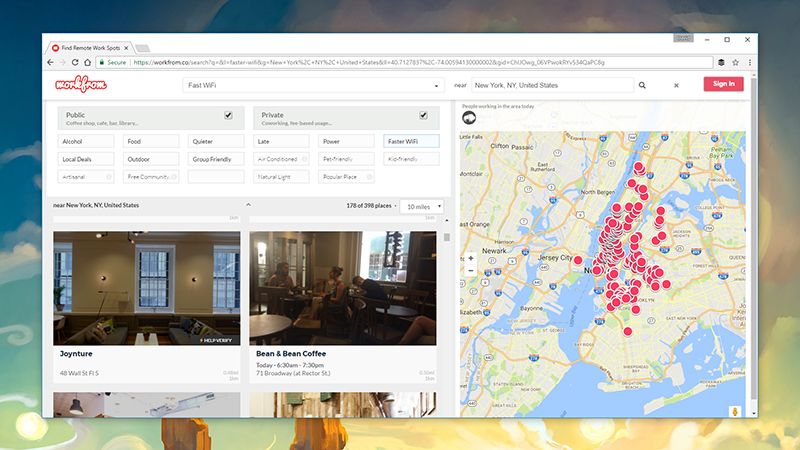Click the Bean & Bean Coffee photo
The image size is (800, 450).
tap(343, 288)
